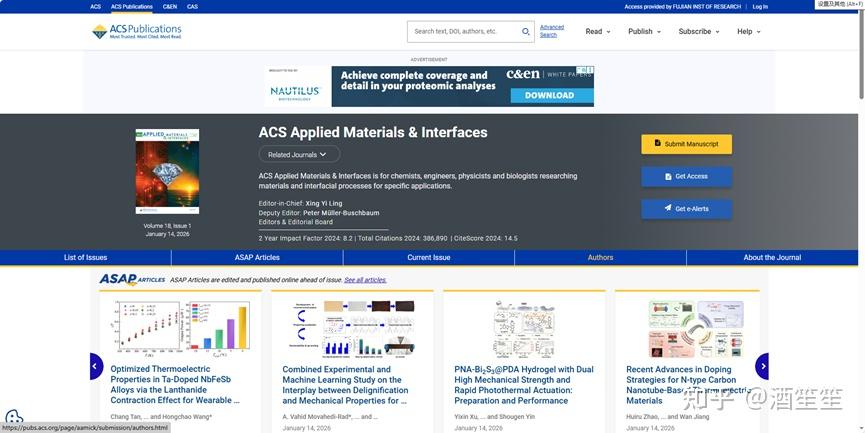Open the Help dropdown menu
The height and width of the screenshot is (433, 865).
tap(749, 31)
